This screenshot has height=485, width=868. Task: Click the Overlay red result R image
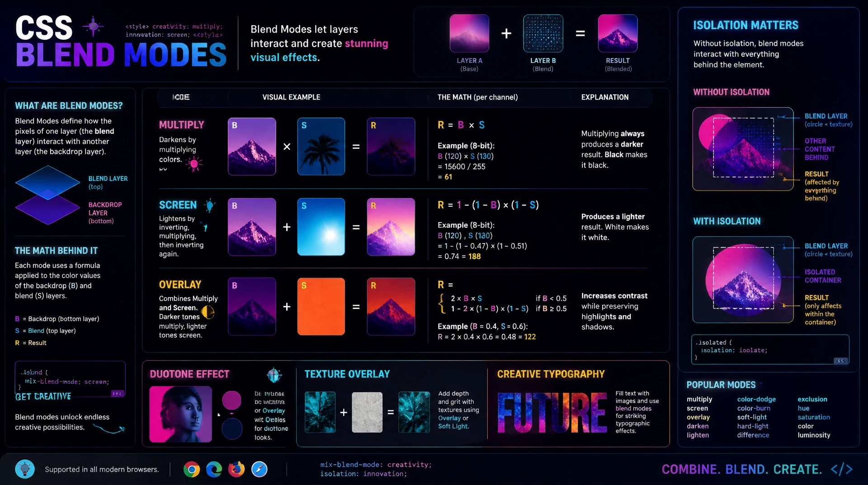click(391, 307)
